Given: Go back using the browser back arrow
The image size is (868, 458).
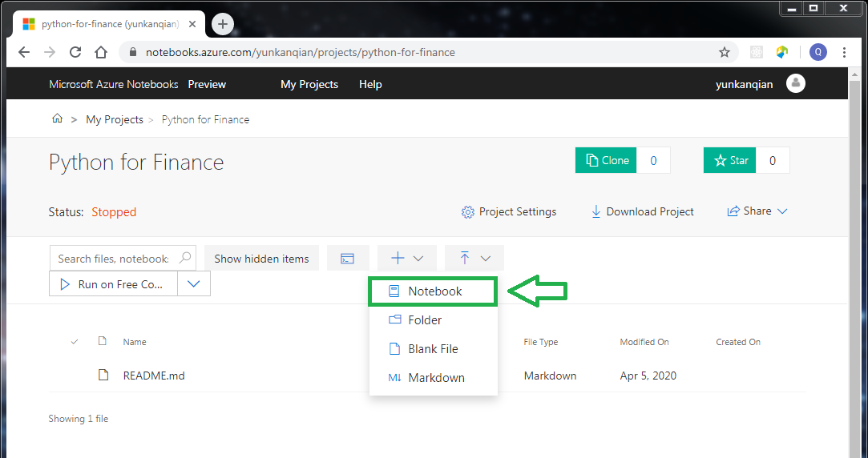Looking at the screenshot, I should (24, 52).
